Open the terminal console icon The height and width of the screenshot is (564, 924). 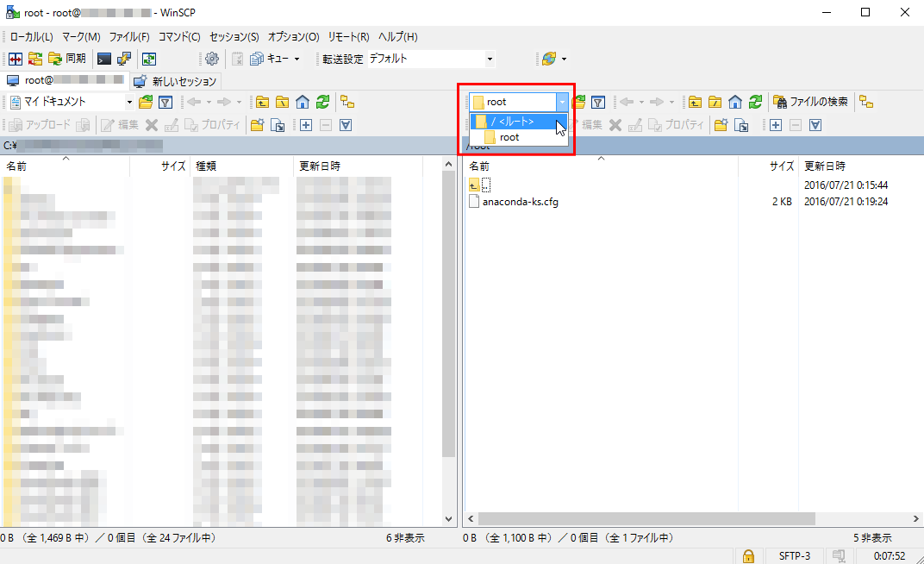click(x=104, y=59)
